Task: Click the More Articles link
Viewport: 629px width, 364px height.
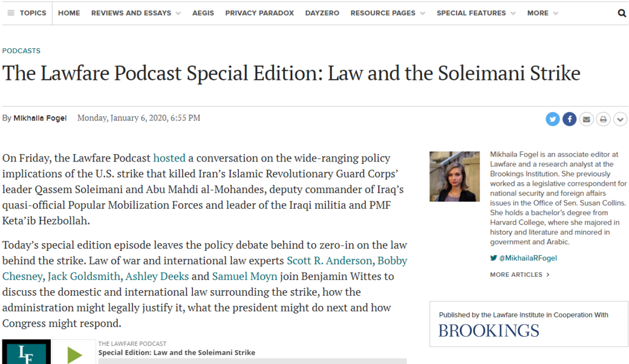Action: point(519,275)
